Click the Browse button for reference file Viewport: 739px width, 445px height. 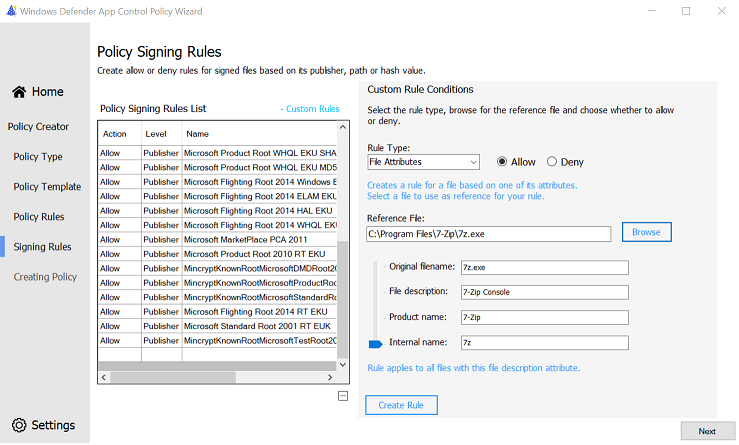[x=646, y=232]
